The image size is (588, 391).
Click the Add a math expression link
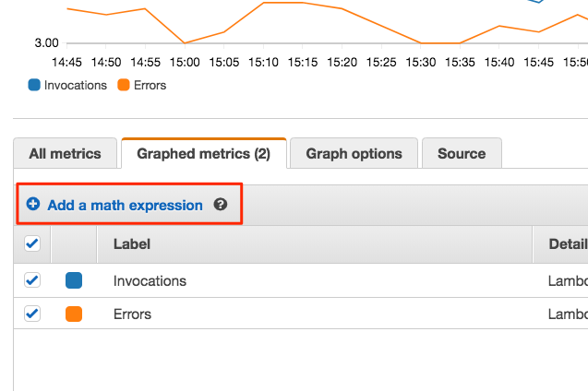click(125, 205)
